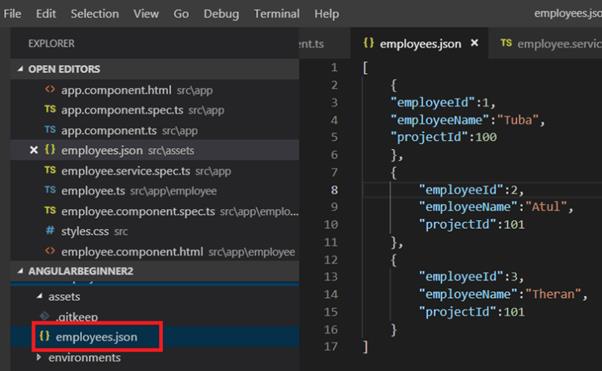The width and height of the screenshot is (602, 371).
Task: Open employee.ts in open editors
Action: pyautogui.click(x=155, y=191)
